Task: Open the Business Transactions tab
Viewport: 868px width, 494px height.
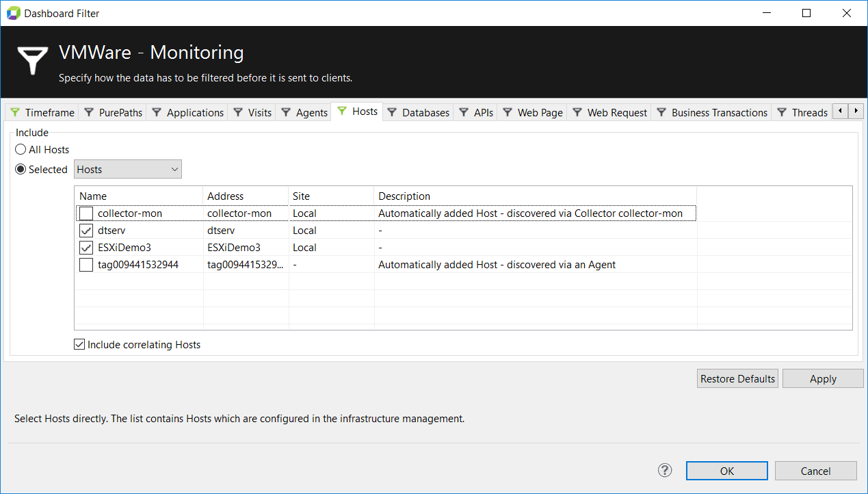Action: (712, 112)
